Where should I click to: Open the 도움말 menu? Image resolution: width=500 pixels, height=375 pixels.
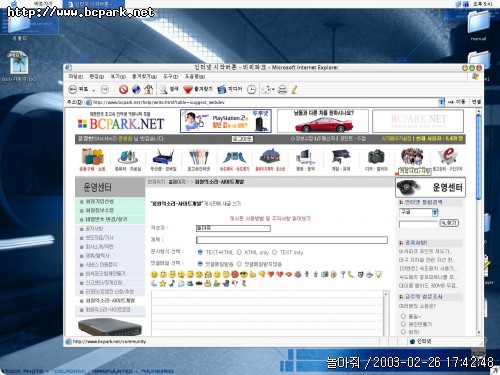coord(195,76)
